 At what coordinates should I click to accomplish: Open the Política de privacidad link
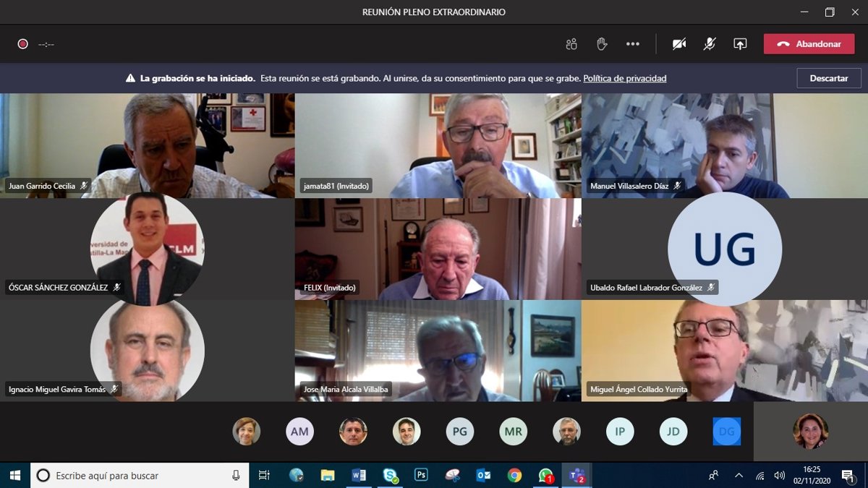(x=624, y=78)
